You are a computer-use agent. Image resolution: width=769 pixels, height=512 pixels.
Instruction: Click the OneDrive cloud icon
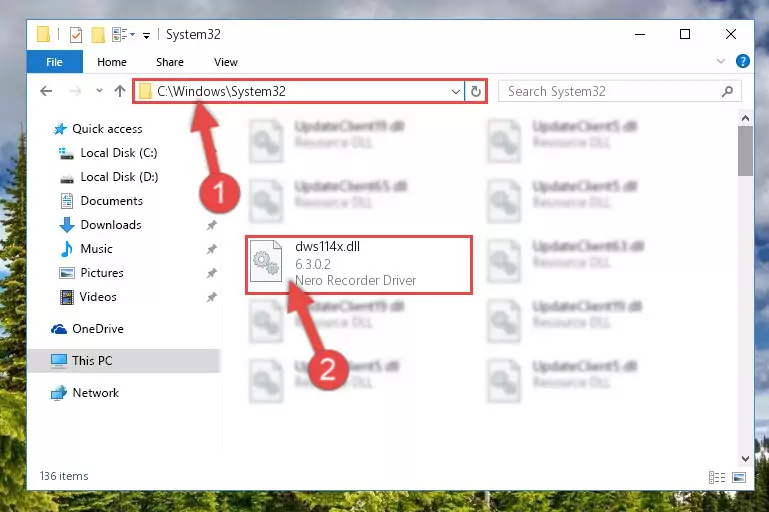(59, 329)
